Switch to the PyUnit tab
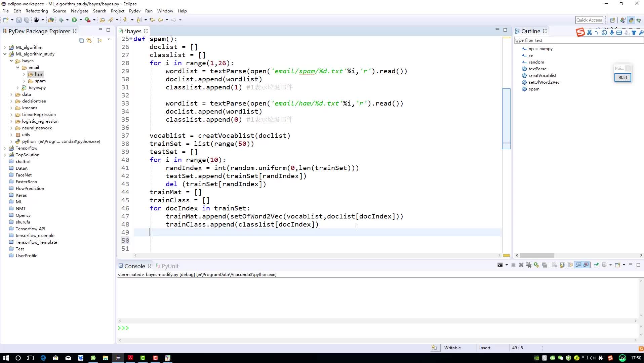The width and height of the screenshot is (644, 363). pos(167,266)
